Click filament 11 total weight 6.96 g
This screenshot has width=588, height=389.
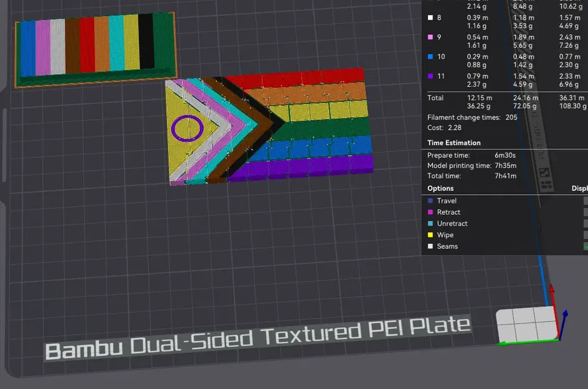(x=569, y=84)
